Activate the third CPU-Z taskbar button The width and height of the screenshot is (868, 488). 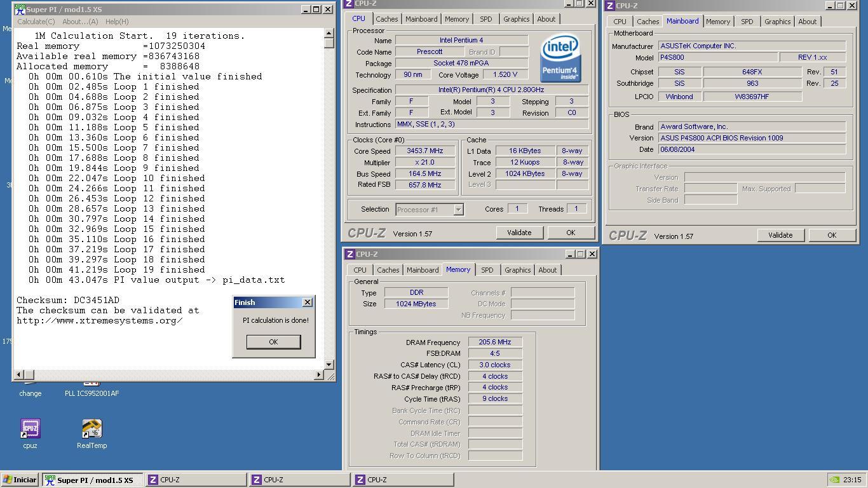[403, 480]
